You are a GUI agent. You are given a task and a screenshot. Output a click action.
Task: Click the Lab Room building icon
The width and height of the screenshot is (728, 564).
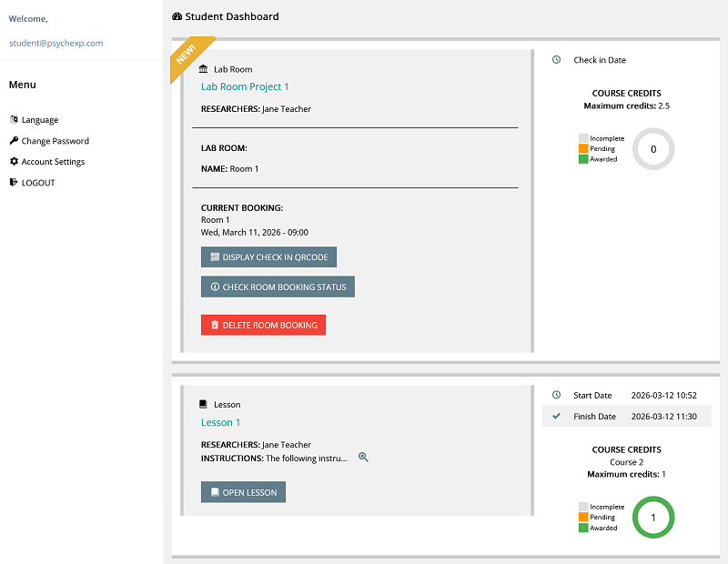[204, 69]
